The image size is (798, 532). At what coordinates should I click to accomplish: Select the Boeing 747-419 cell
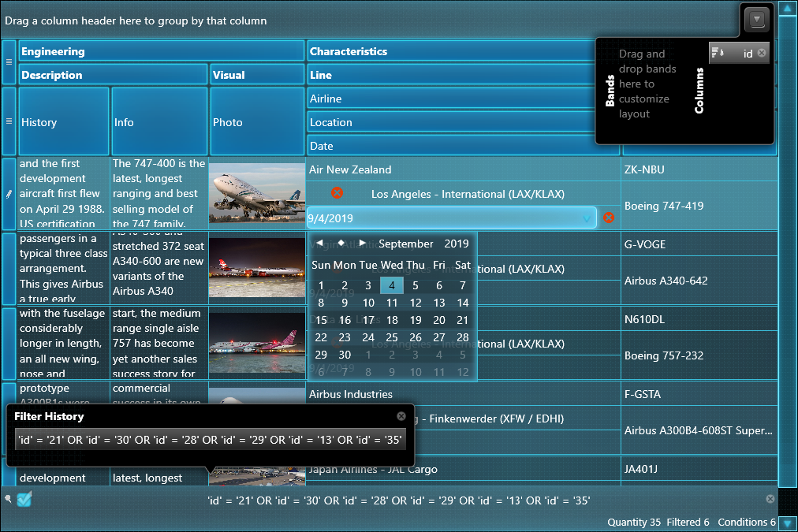pos(699,206)
